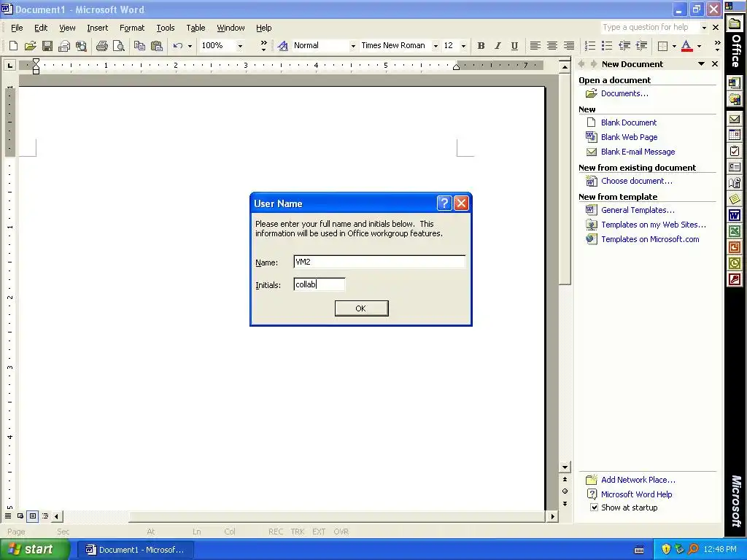Start a bulleted list
This screenshot has width=747, height=560.
[x=607, y=46]
